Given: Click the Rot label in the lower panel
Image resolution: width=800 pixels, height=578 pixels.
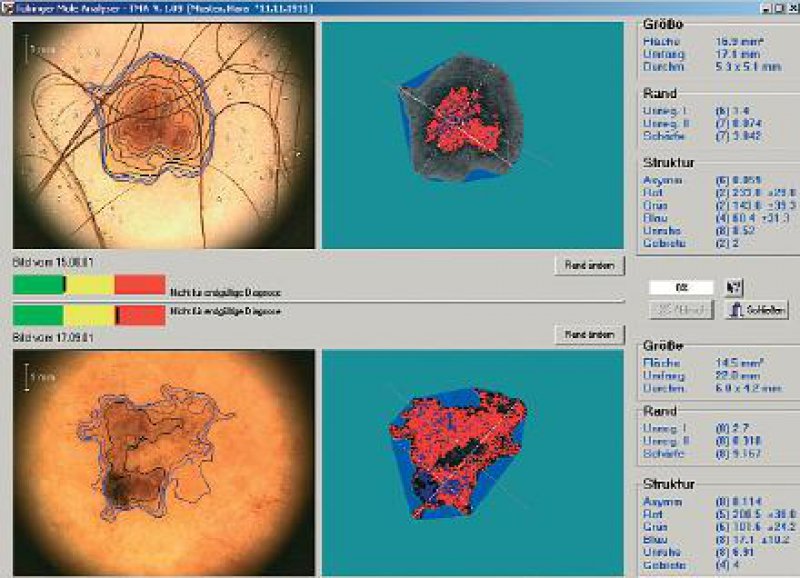Looking at the screenshot, I should pyautogui.click(x=653, y=514).
